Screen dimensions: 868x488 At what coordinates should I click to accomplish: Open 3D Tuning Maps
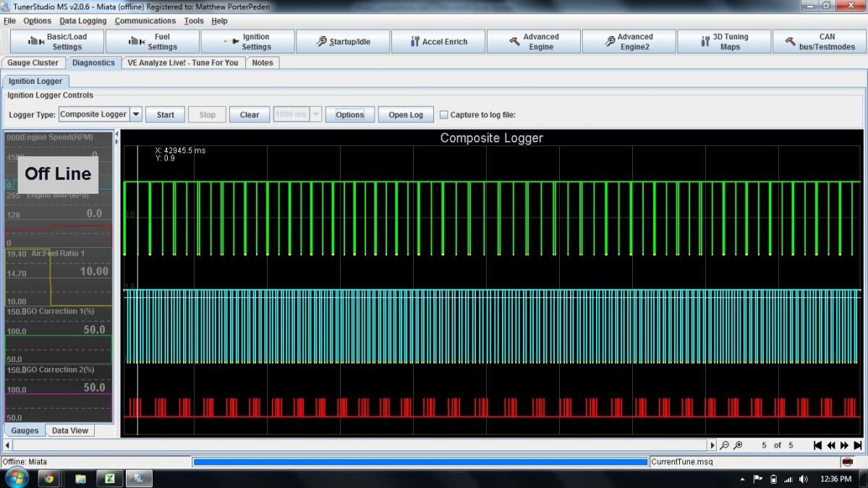tap(723, 42)
